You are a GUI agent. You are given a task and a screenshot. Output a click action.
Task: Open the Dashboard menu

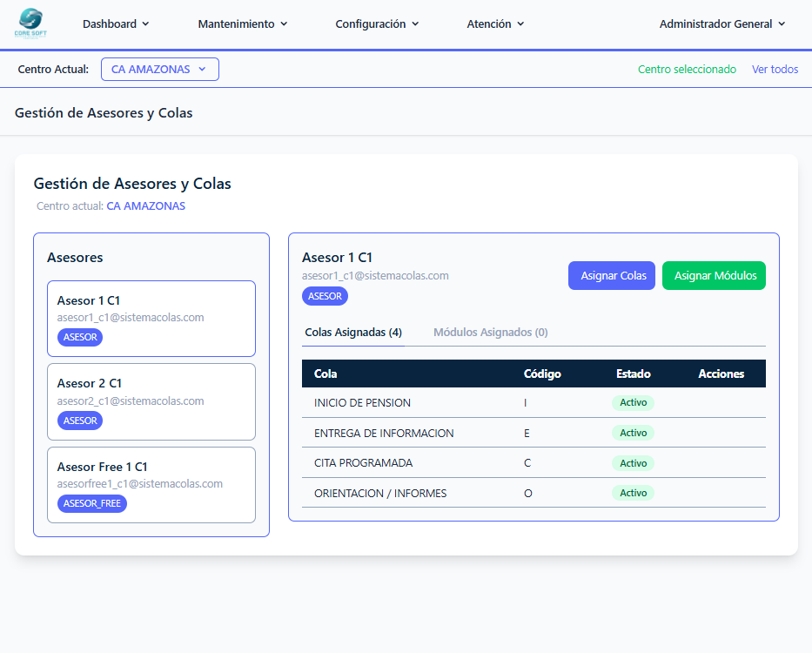(x=116, y=24)
